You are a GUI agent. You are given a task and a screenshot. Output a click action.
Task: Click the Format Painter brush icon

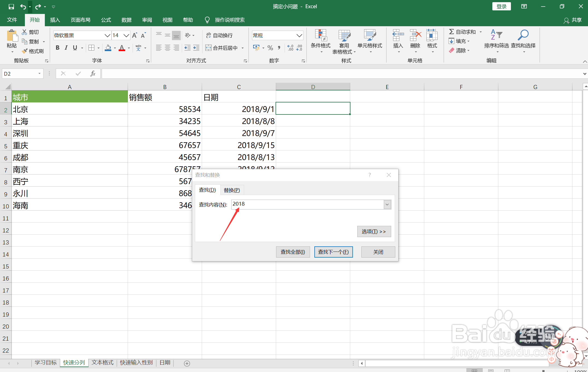pyautogui.click(x=25, y=51)
